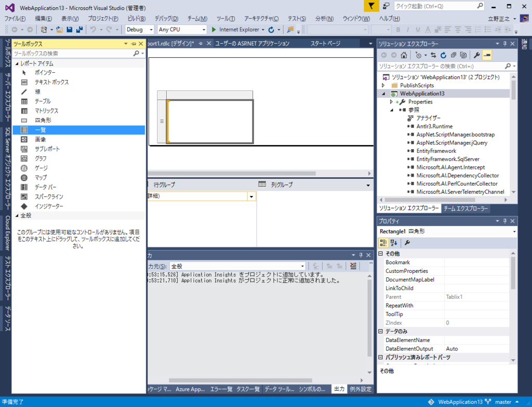Select the Subreport (サブレポート) item
This screenshot has height=407, width=532.
(79, 149)
